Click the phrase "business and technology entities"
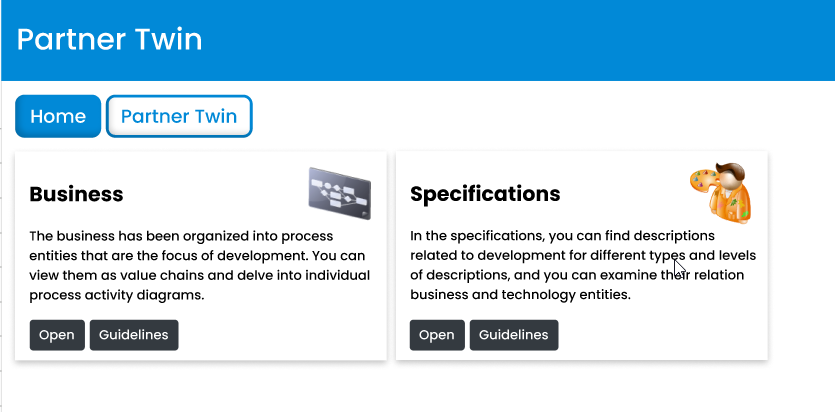The height and width of the screenshot is (412, 835). [x=520, y=295]
